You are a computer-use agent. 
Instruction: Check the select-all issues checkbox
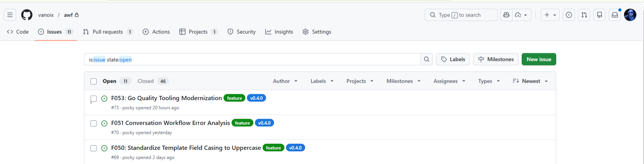pos(94,81)
